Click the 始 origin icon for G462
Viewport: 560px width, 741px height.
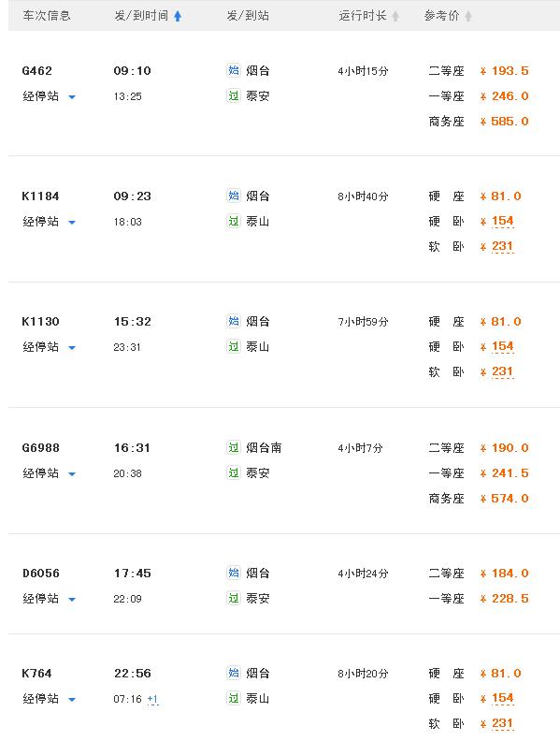point(234,70)
